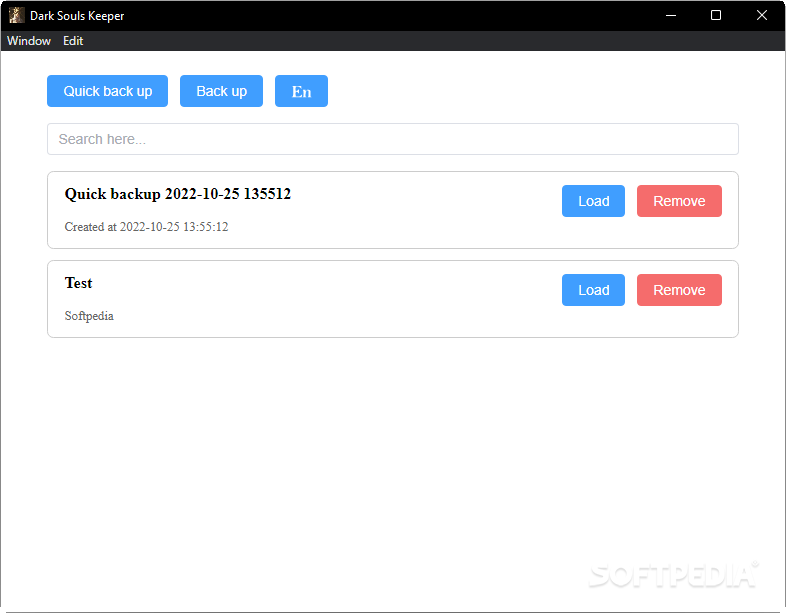Screen dimensions: 786x613
Task: Minimize the Dark Souls Keeper window
Action: tap(671, 16)
